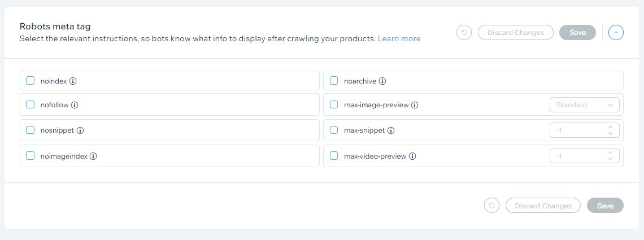Image resolution: width=644 pixels, height=240 pixels.
Task: Click the info icon beside nofollow
Action: click(x=75, y=105)
